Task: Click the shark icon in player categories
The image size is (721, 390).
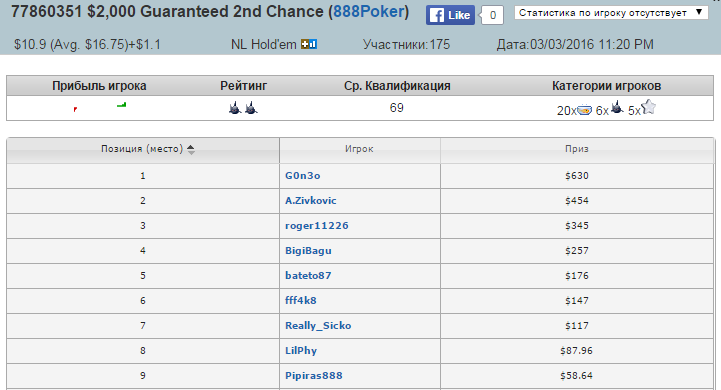Action: point(617,108)
